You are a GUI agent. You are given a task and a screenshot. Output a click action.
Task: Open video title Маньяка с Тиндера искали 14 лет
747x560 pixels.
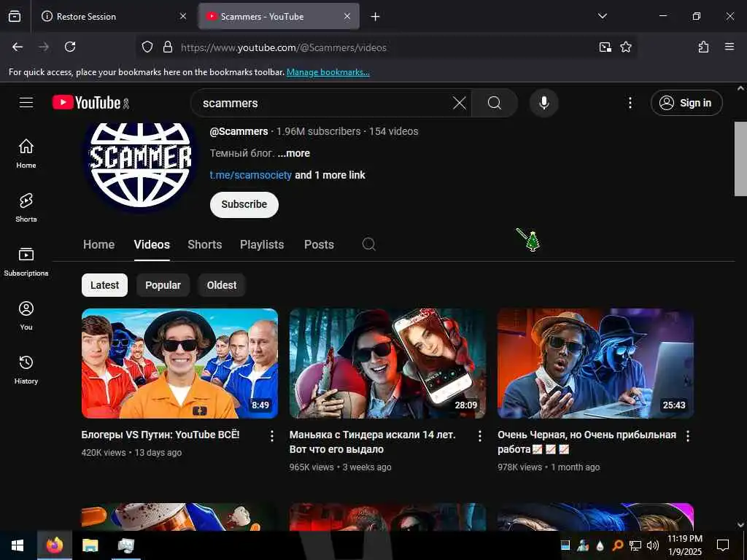click(372, 442)
